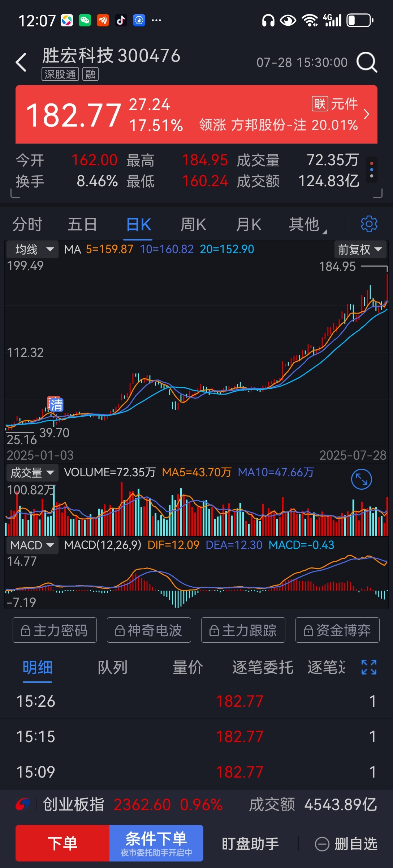This screenshot has height=868, width=393.
Task: Tap the MACD histogram chart area
Action: (x=196, y=582)
